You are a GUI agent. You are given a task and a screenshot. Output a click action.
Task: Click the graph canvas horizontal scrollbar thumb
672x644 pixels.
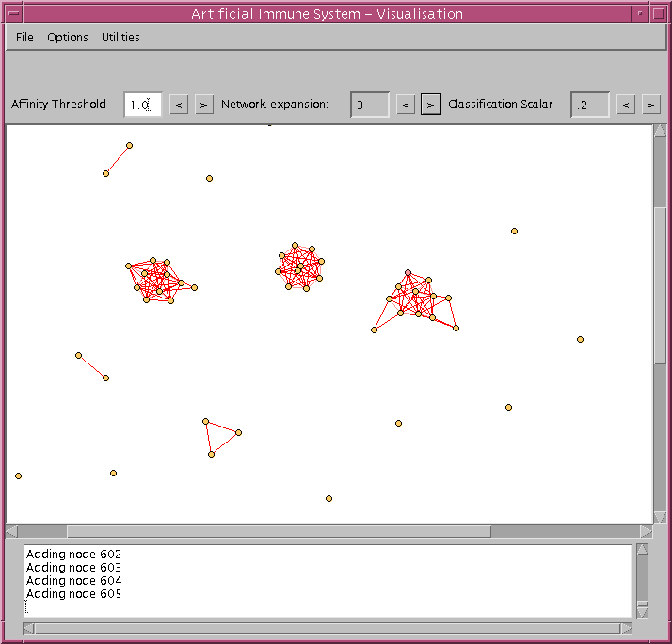[279, 532]
